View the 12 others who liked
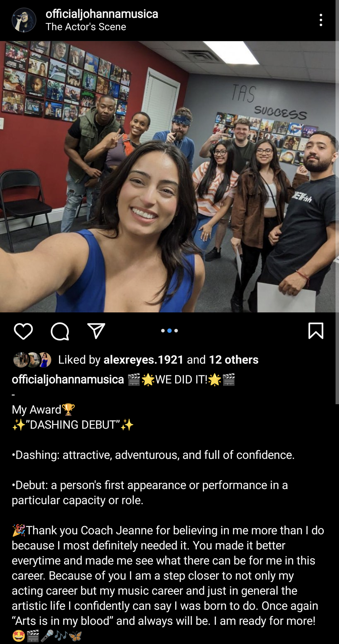The height and width of the screenshot is (644, 339). [234, 360]
